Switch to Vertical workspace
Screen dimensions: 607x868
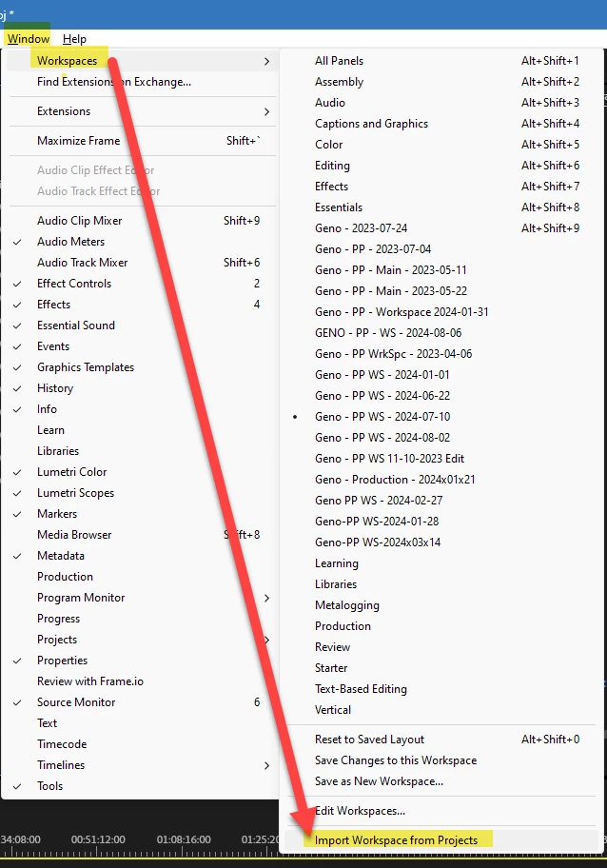tap(441, 710)
